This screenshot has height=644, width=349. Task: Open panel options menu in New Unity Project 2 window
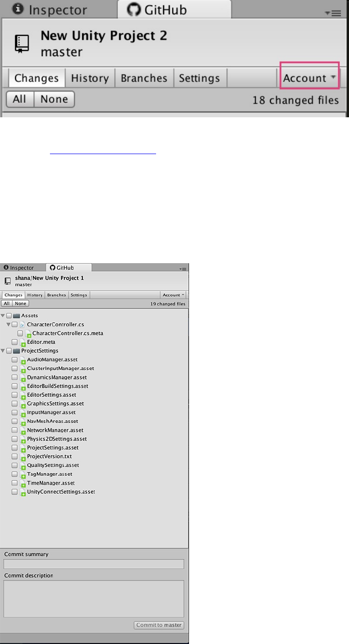click(x=333, y=13)
